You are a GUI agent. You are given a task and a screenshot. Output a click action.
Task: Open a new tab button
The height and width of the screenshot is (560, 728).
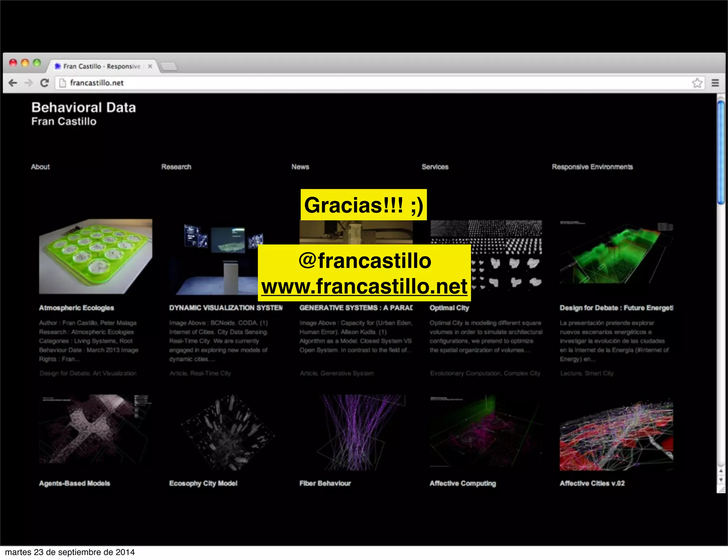click(168, 66)
